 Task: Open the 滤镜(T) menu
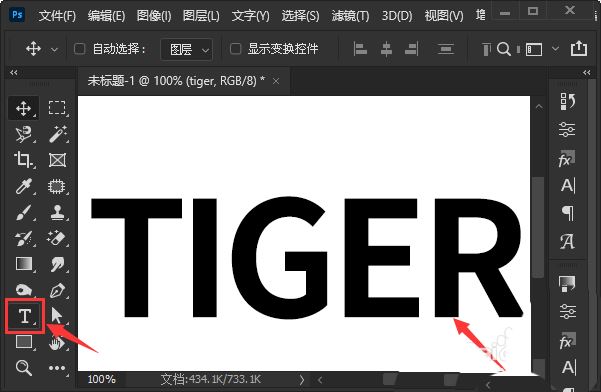(350, 16)
